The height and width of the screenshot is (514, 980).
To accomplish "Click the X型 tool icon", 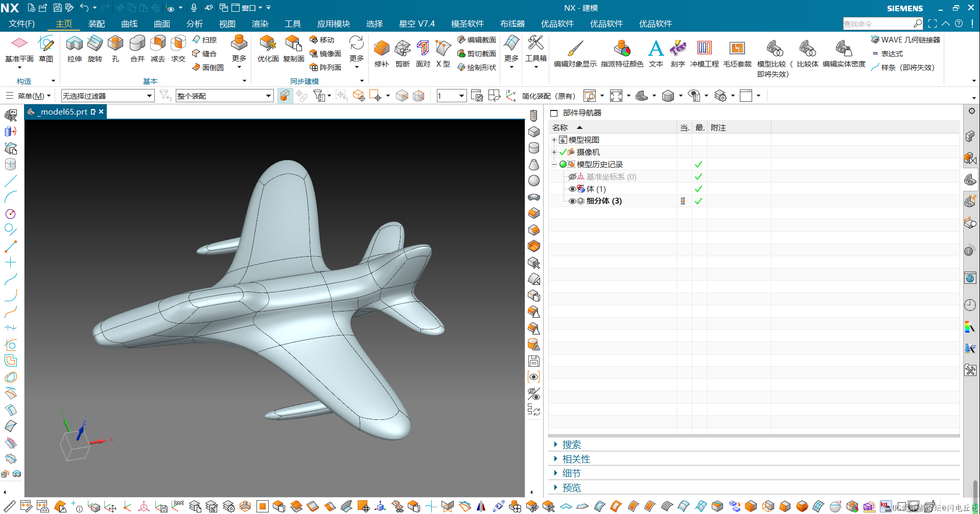I will [443, 54].
